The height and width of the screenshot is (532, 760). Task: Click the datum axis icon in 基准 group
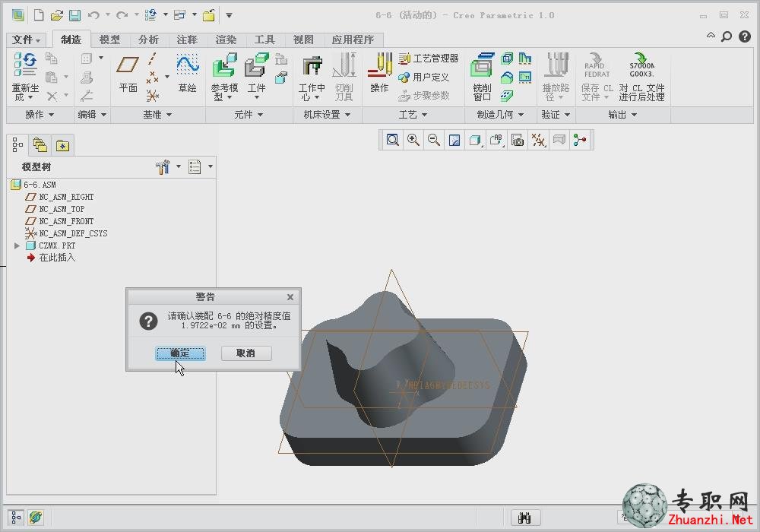pos(152,59)
